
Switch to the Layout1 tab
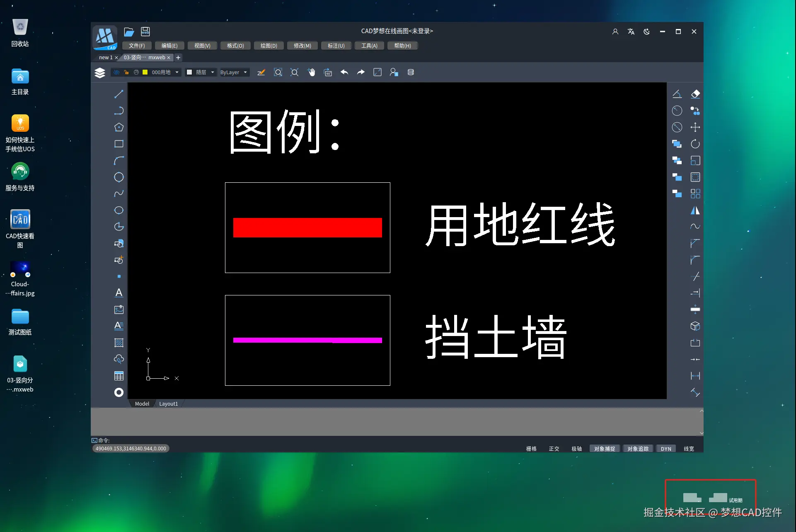tap(168, 403)
